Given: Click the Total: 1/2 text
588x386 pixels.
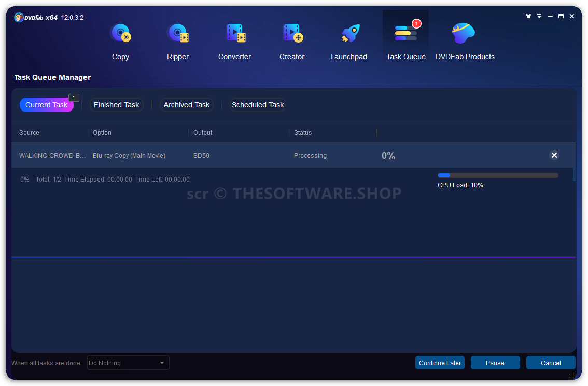Looking at the screenshot, I should pyautogui.click(x=48, y=180).
